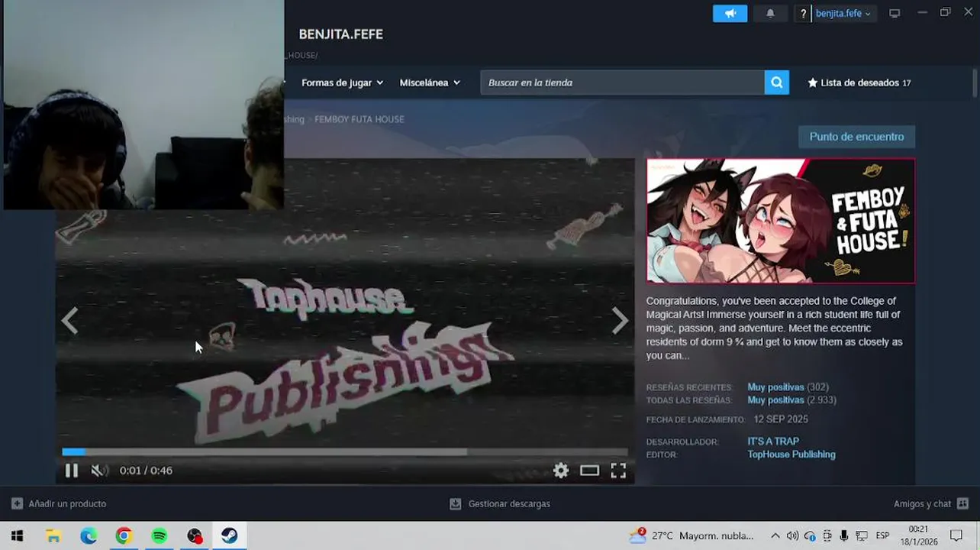Open the system volume speaker icon
This screenshot has height=550, width=980.
coord(792,535)
